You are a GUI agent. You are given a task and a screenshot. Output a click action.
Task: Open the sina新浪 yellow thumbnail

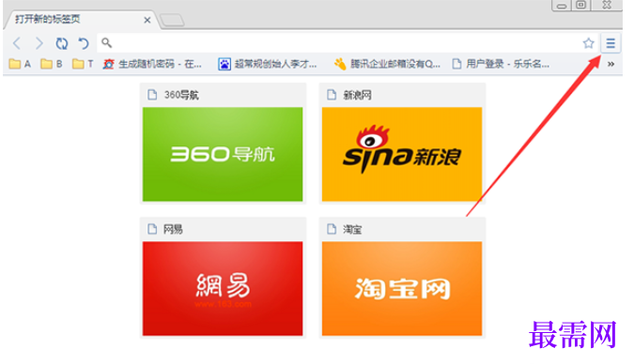point(402,154)
